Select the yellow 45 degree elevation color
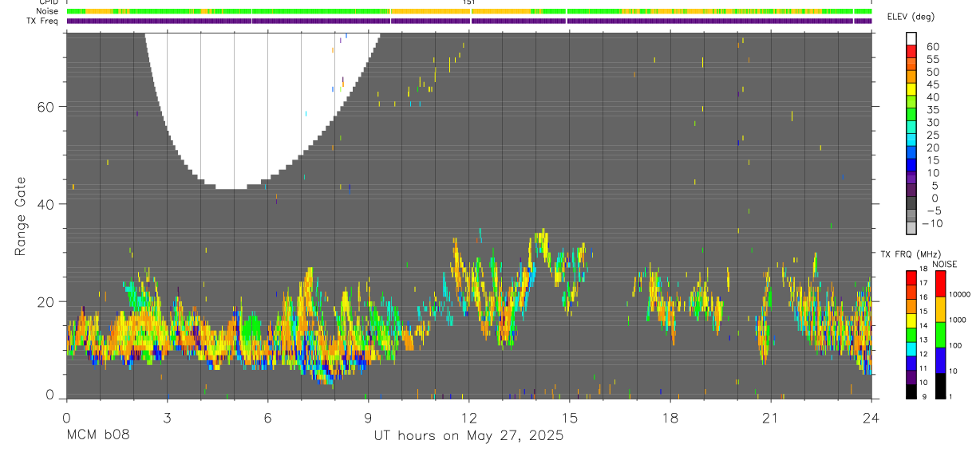This screenshot has width=980, height=452. pyautogui.click(x=911, y=90)
